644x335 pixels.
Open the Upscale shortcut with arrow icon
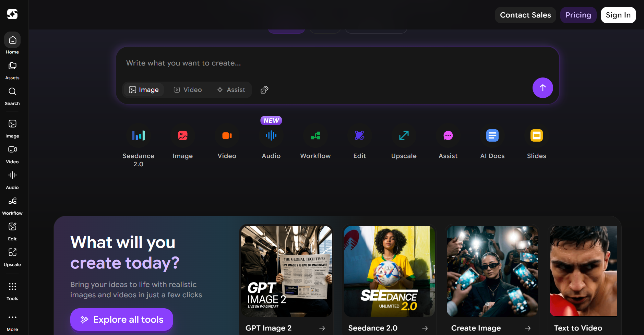click(404, 142)
